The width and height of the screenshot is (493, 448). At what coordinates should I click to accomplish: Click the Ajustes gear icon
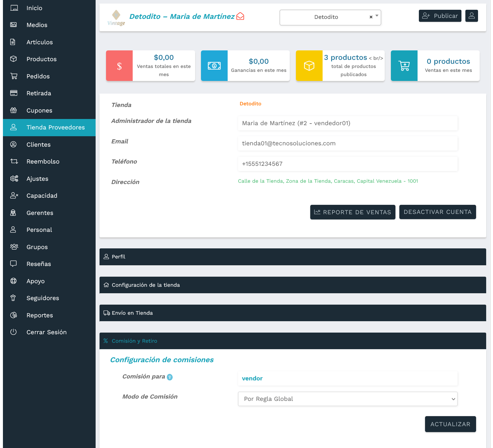pos(14,178)
